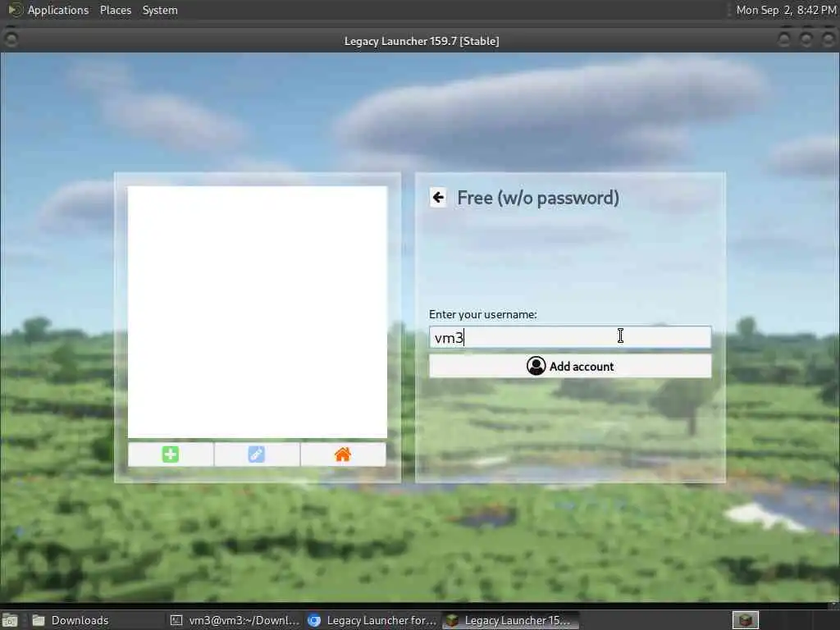840x630 pixels.
Task: Click the clock showing Mon Sep 2, 8:42 PM
Action: 786,10
